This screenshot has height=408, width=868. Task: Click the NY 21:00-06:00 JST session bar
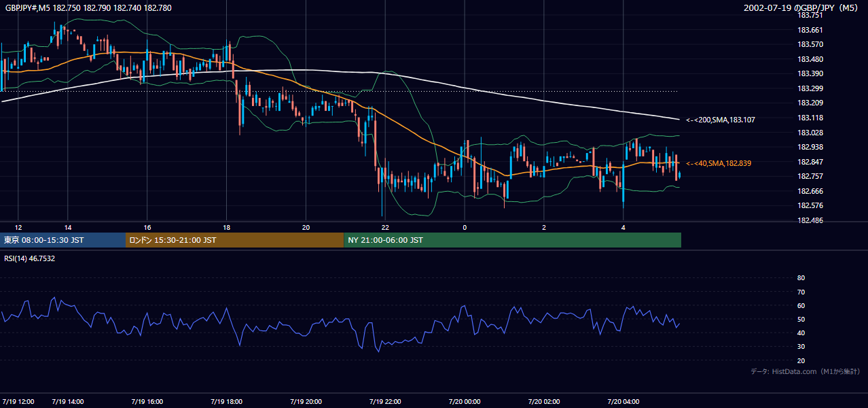(513, 240)
